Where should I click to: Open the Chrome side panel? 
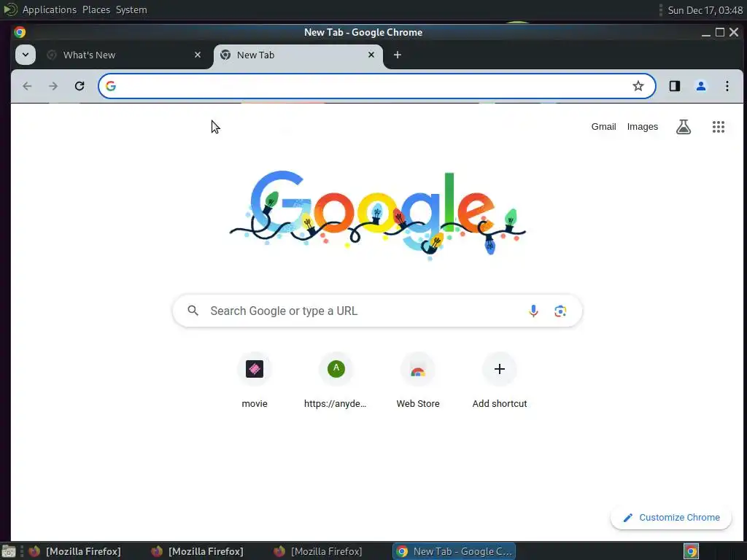tap(675, 86)
